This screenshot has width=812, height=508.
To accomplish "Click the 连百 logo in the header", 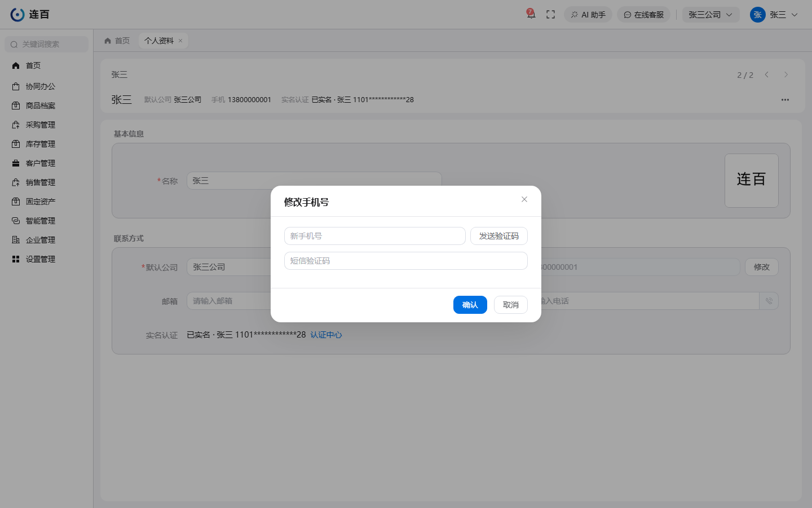I will [30, 15].
